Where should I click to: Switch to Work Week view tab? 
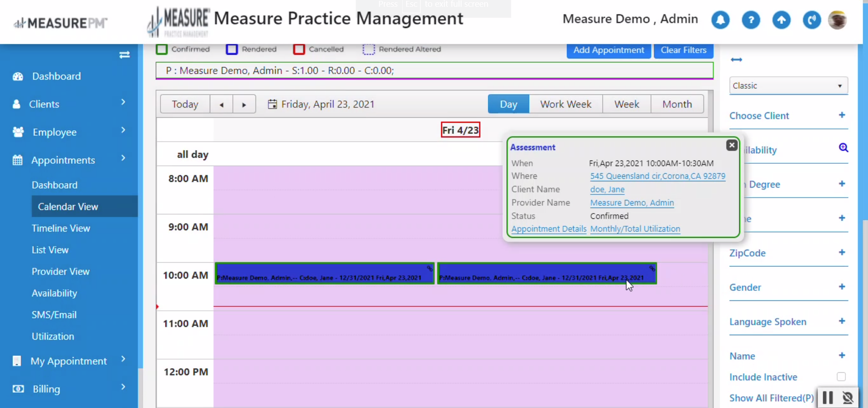click(x=566, y=104)
